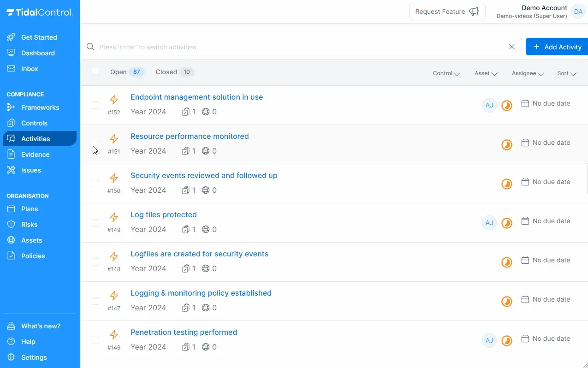Click the Plans calendar icon
The image size is (588, 368).
click(11, 209)
